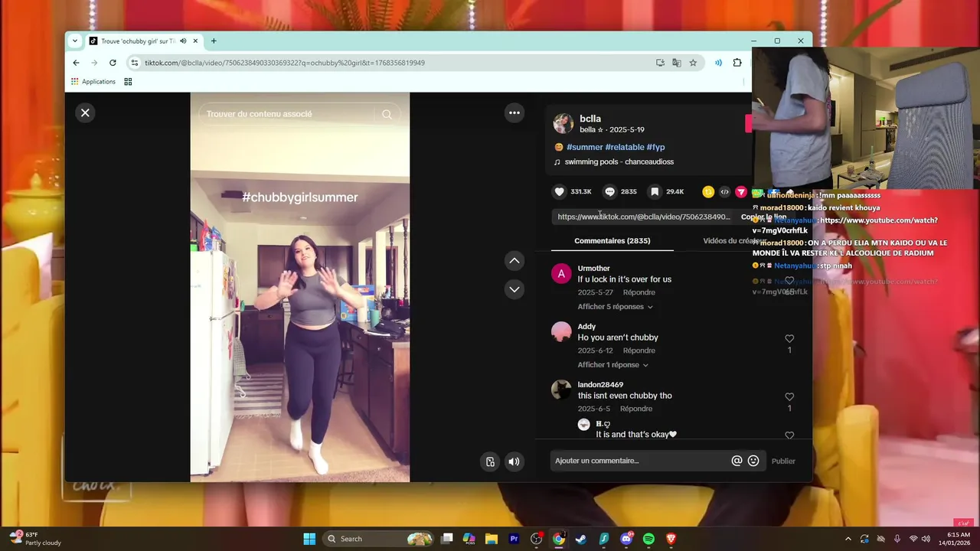Expand 'Afficher 1 réponse' under Addy comment
The width and height of the screenshot is (980, 551).
coord(612,365)
